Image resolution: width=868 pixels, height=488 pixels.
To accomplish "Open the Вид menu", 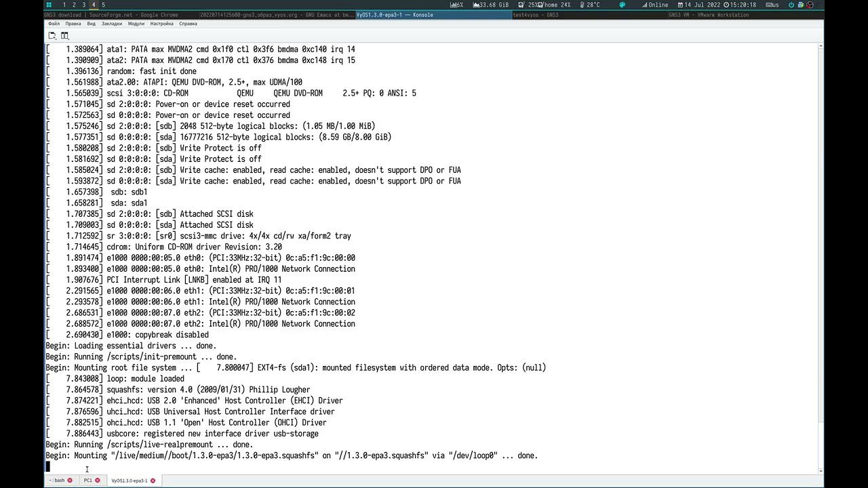I will [92, 24].
